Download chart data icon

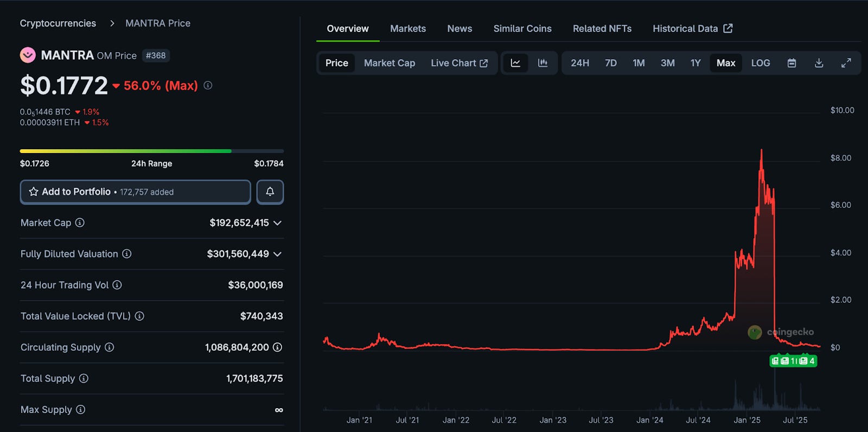(819, 63)
